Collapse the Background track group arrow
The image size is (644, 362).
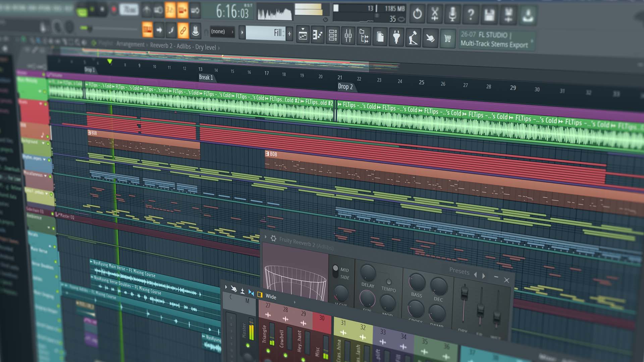click(x=43, y=143)
